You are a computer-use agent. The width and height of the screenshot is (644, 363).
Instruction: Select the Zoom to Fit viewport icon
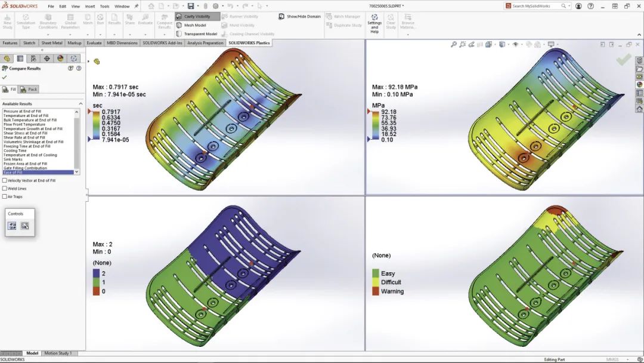coord(454,44)
